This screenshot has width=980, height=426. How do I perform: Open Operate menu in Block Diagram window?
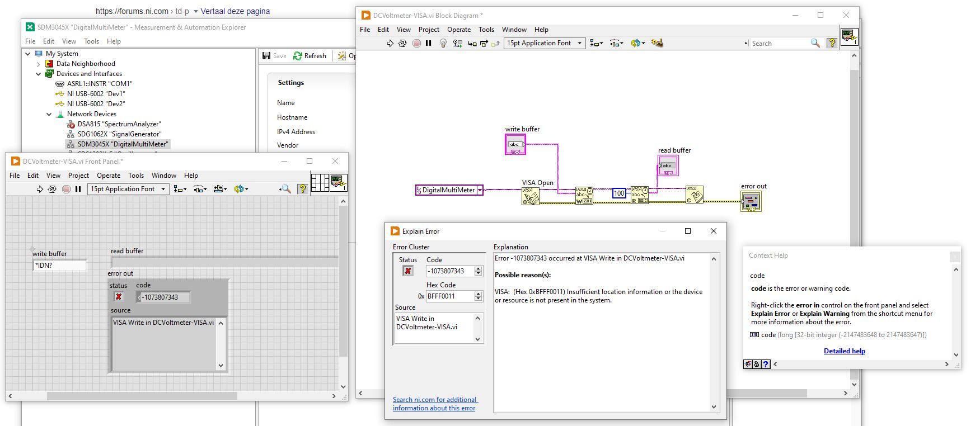click(459, 30)
